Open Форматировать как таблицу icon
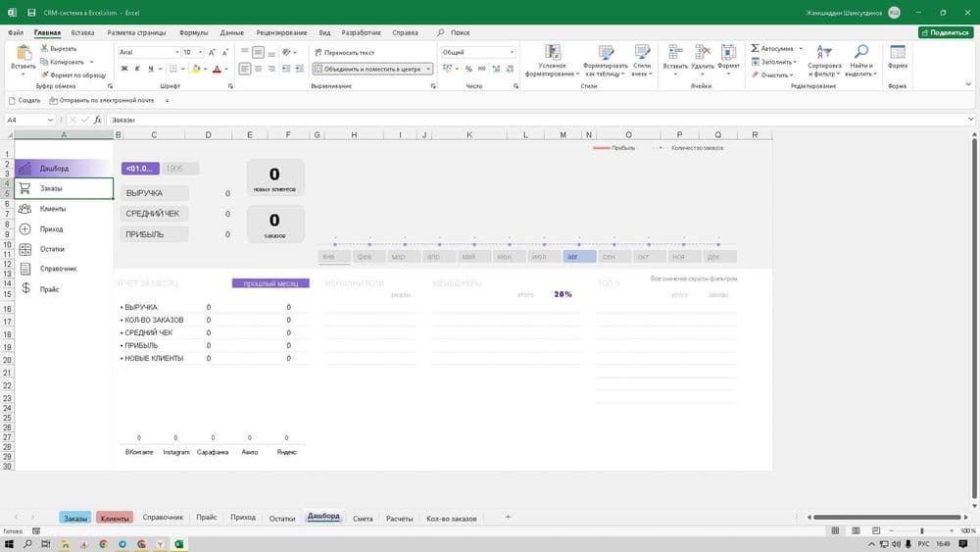This screenshot has width=980, height=552. tap(606, 53)
